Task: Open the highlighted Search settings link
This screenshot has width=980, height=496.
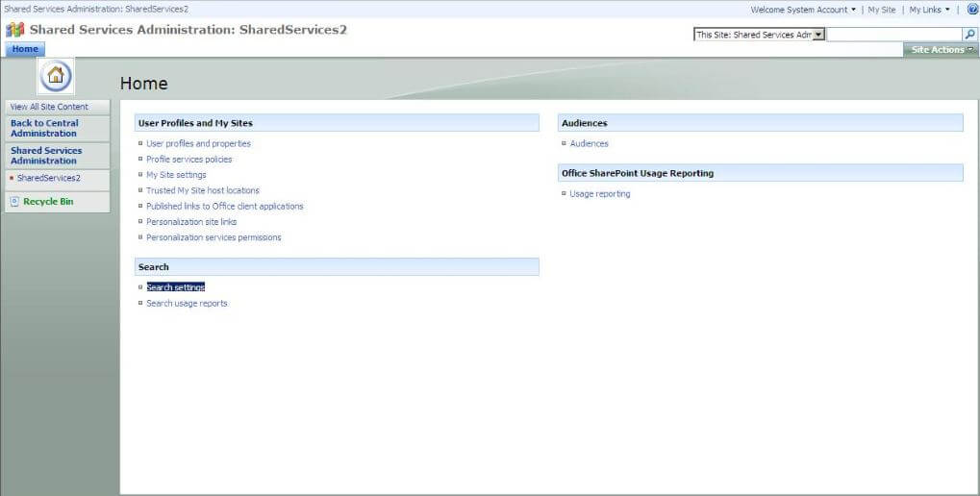Action: click(x=176, y=287)
